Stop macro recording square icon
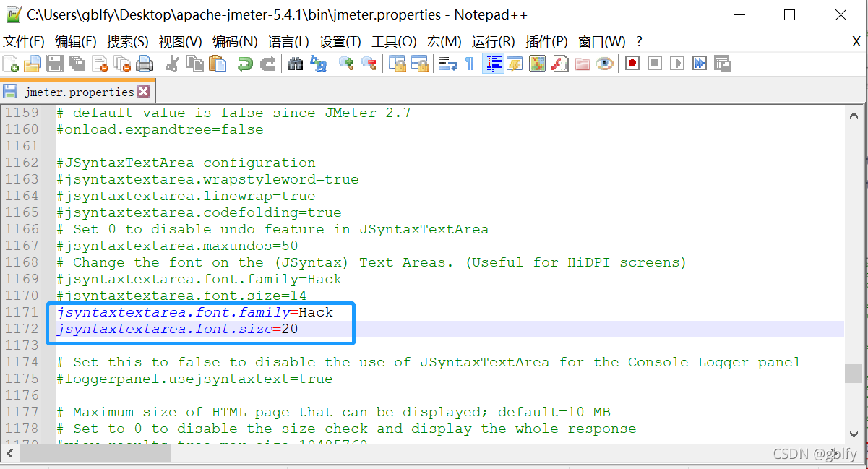868x469 pixels. click(655, 64)
